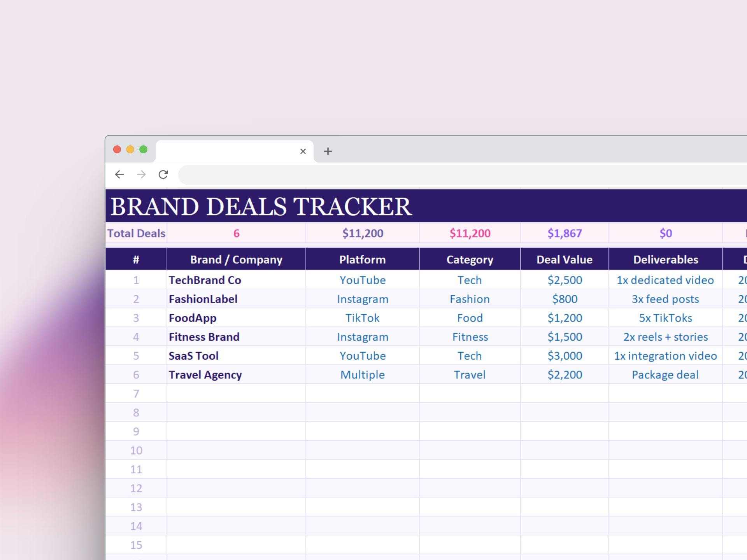The image size is (747, 560).
Task: Select the Travel category cell
Action: pos(470,374)
